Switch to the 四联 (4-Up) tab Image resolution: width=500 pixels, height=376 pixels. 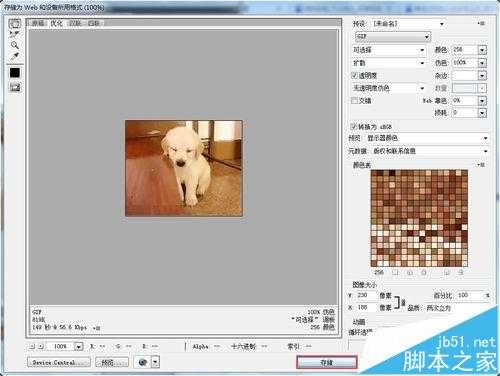[x=94, y=23]
